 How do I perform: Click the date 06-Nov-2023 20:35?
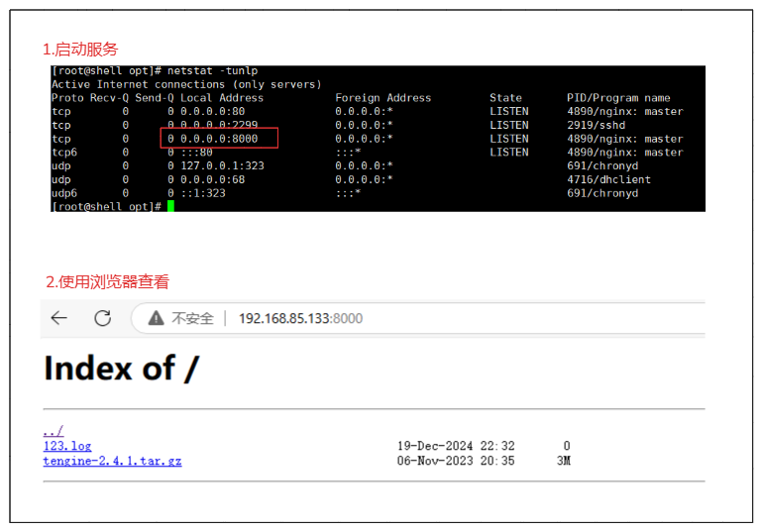(x=456, y=461)
